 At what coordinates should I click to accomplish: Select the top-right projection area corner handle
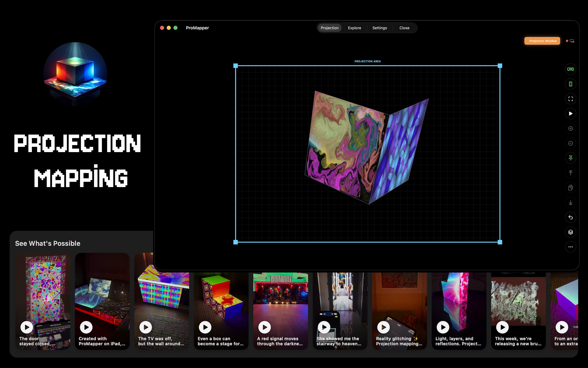pyautogui.click(x=500, y=66)
